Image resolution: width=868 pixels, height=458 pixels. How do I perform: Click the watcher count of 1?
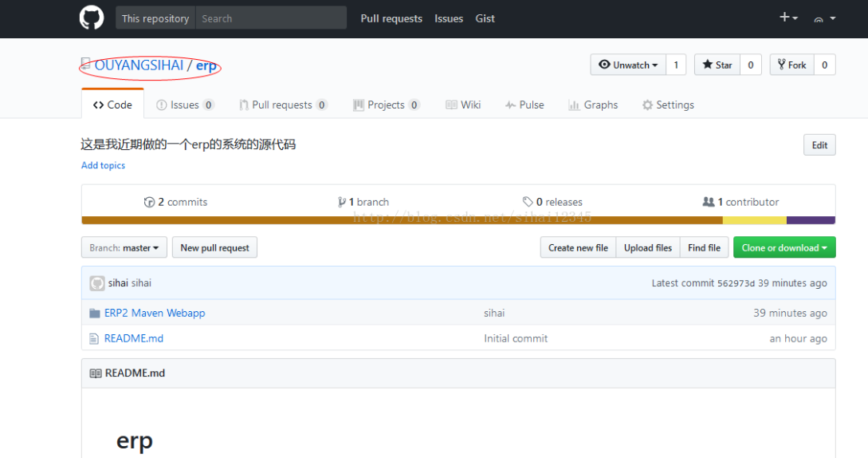(676, 65)
